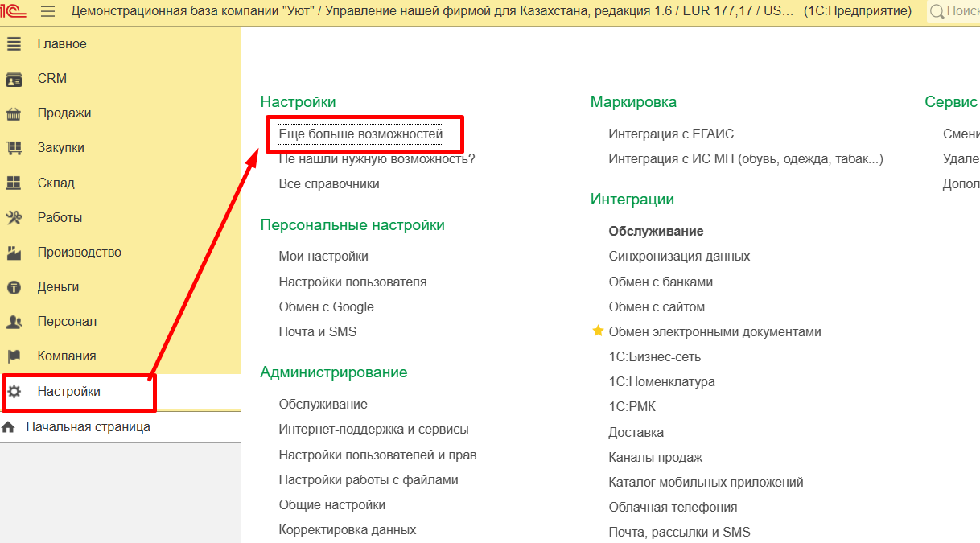Click the Производство factory icon

[14, 253]
